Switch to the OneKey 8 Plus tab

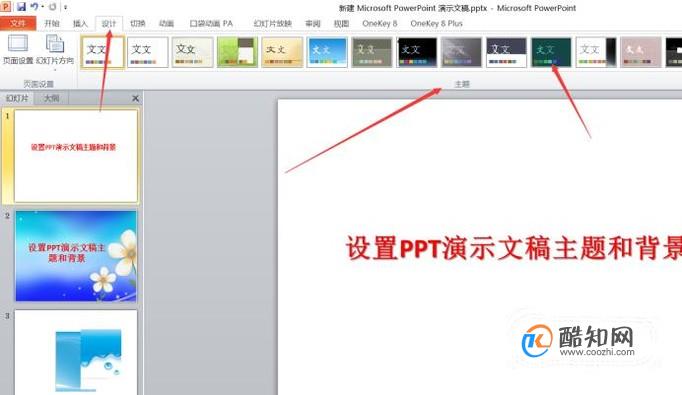pyautogui.click(x=436, y=23)
